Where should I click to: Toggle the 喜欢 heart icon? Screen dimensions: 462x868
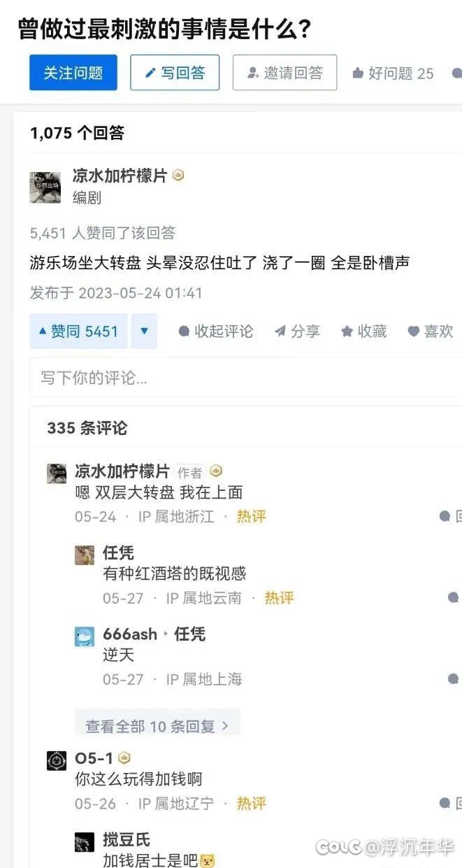coord(414,332)
